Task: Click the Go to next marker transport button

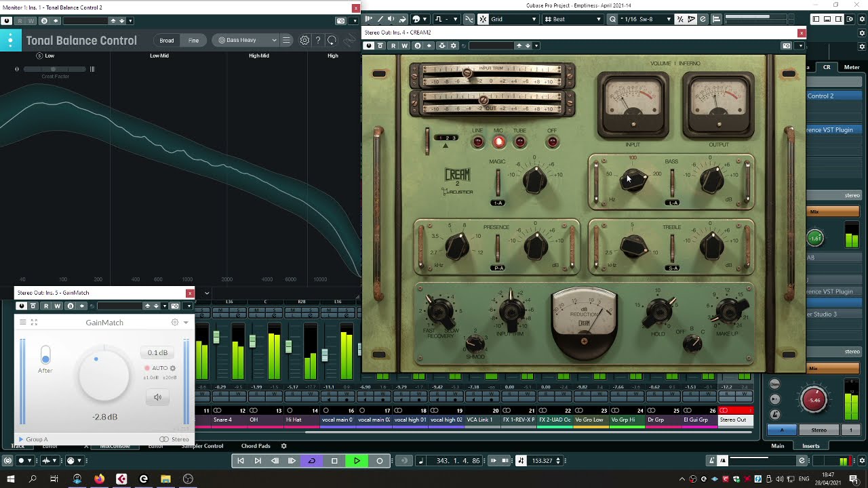Action: [x=258, y=461]
